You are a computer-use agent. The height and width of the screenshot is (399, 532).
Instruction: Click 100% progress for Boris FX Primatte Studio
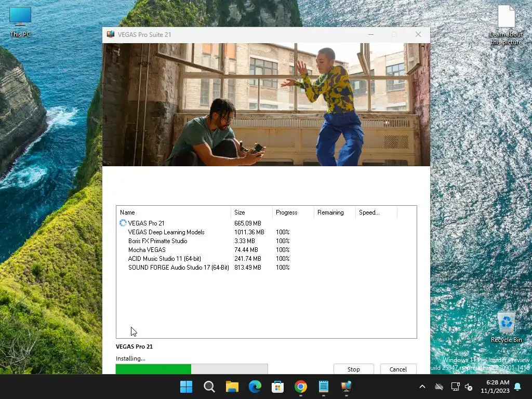(x=283, y=241)
